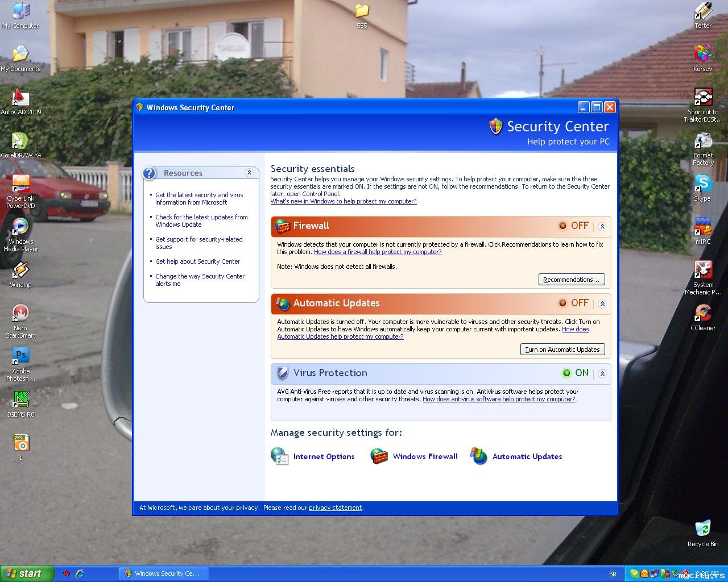
Task: Launch IGEMS R8 desktop icon
Action: 20,404
